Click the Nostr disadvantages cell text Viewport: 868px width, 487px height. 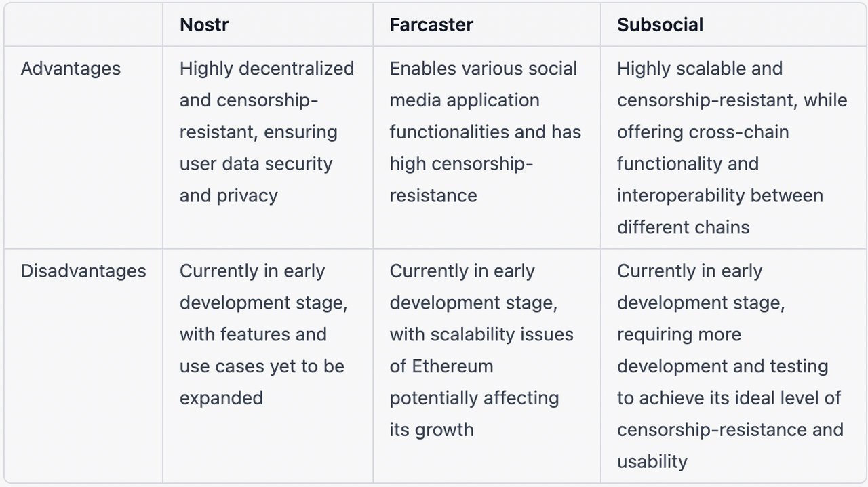[264, 334]
